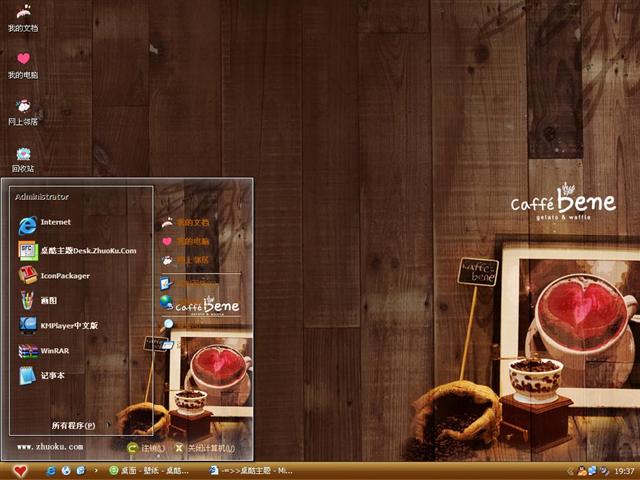Open 回收站 recycle bin desktop icon
The height and width of the screenshot is (480, 640).
coord(23,159)
